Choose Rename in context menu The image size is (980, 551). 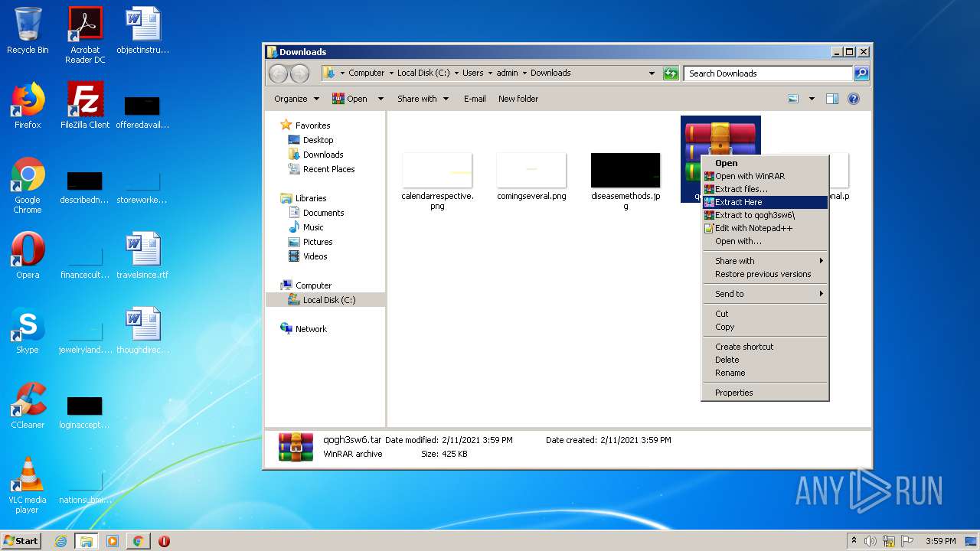(x=765, y=373)
